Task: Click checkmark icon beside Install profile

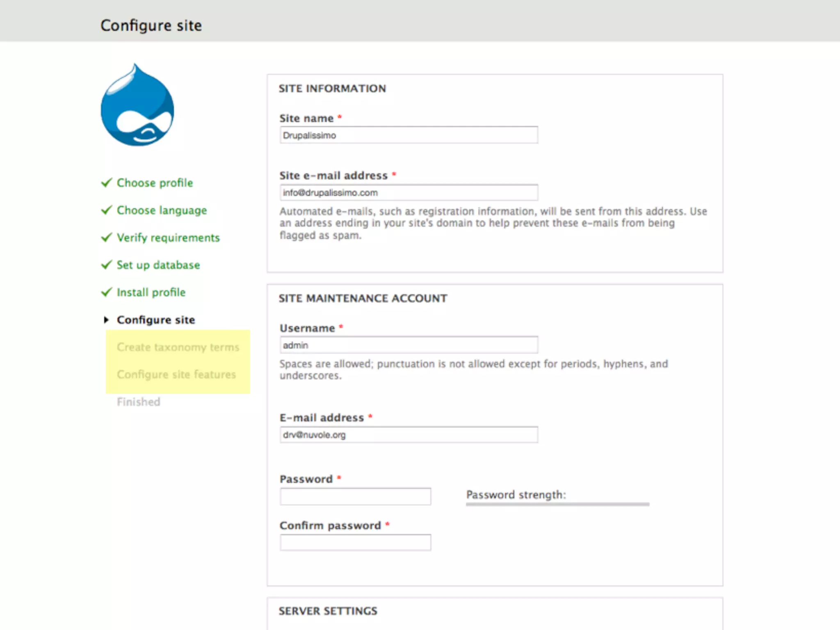Action: tap(107, 292)
